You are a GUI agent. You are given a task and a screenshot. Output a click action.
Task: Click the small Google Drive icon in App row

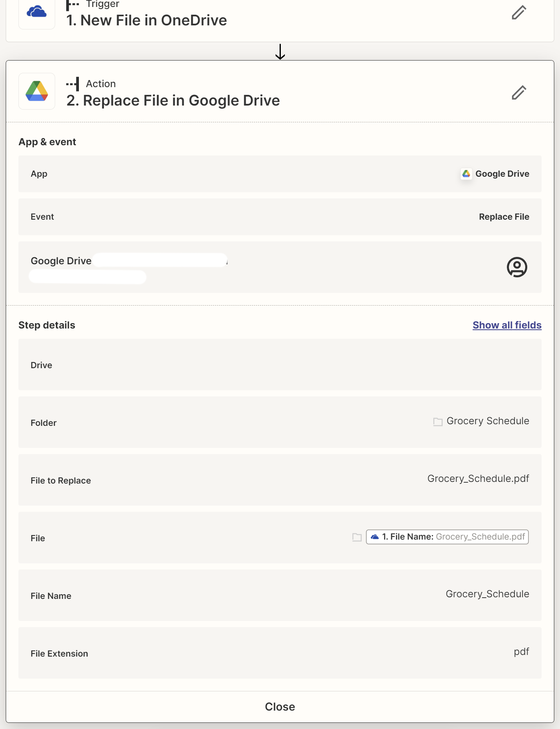466,174
